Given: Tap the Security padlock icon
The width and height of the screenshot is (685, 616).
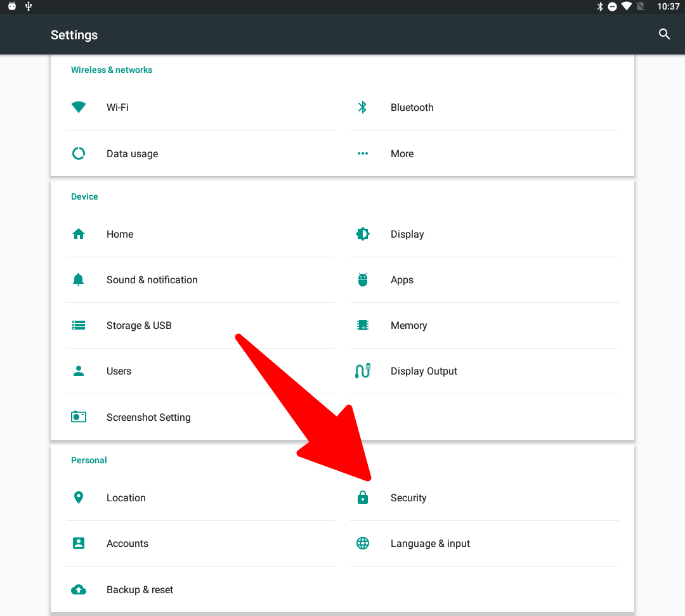Looking at the screenshot, I should point(363,497).
